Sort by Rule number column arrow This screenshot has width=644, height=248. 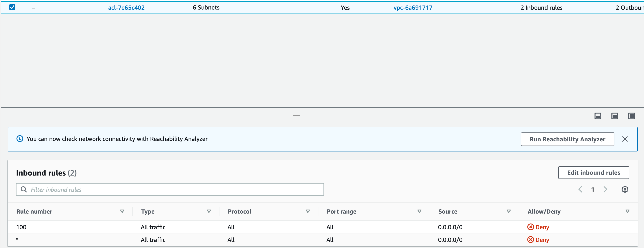tap(122, 211)
